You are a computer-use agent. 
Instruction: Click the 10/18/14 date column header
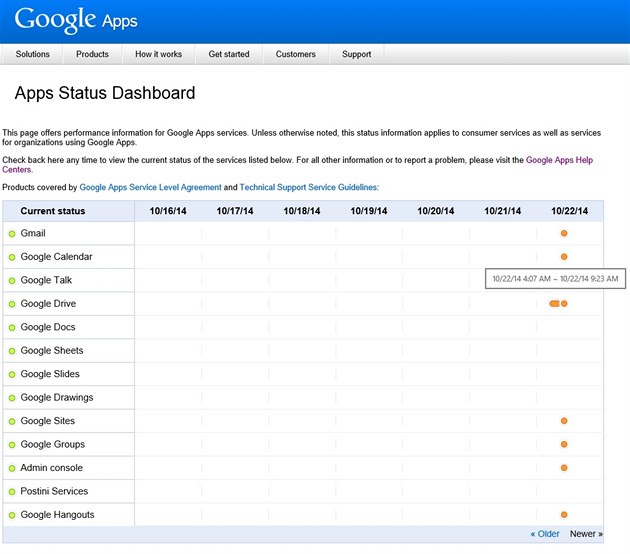[x=302, y=211]
